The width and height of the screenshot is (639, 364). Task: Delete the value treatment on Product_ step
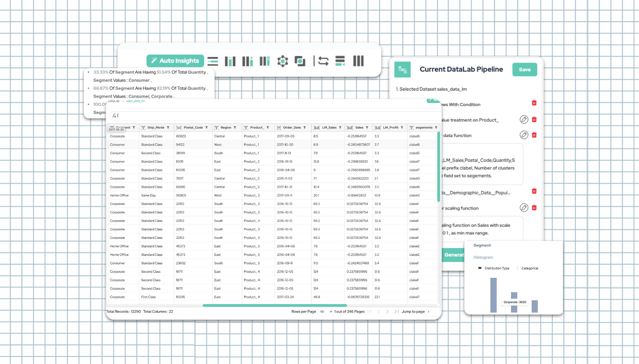coord(534,119)
